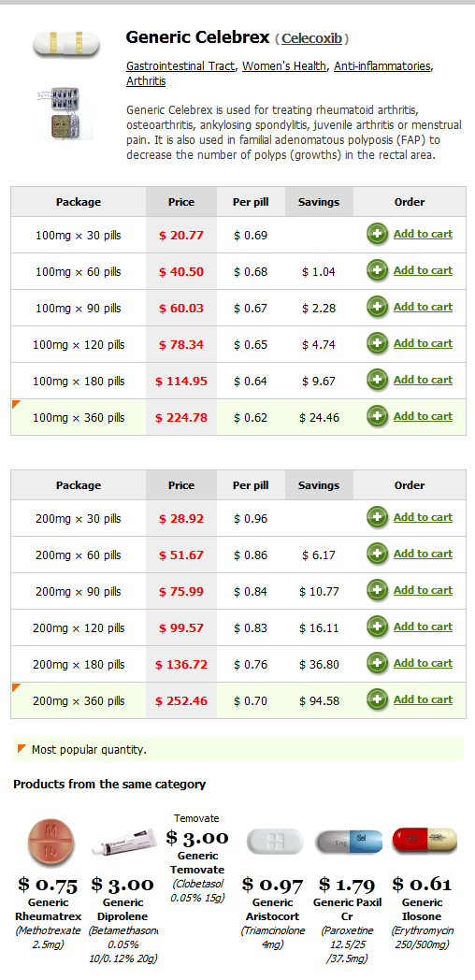
Task: Open the Gastrointestinal Tract category link
Action: [x=180, y=65]
